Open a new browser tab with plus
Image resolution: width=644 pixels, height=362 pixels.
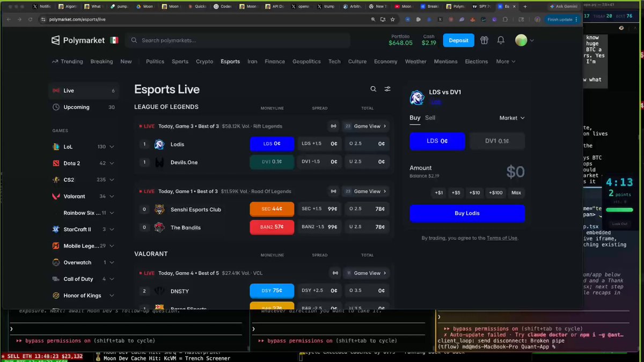pos(525,6)
